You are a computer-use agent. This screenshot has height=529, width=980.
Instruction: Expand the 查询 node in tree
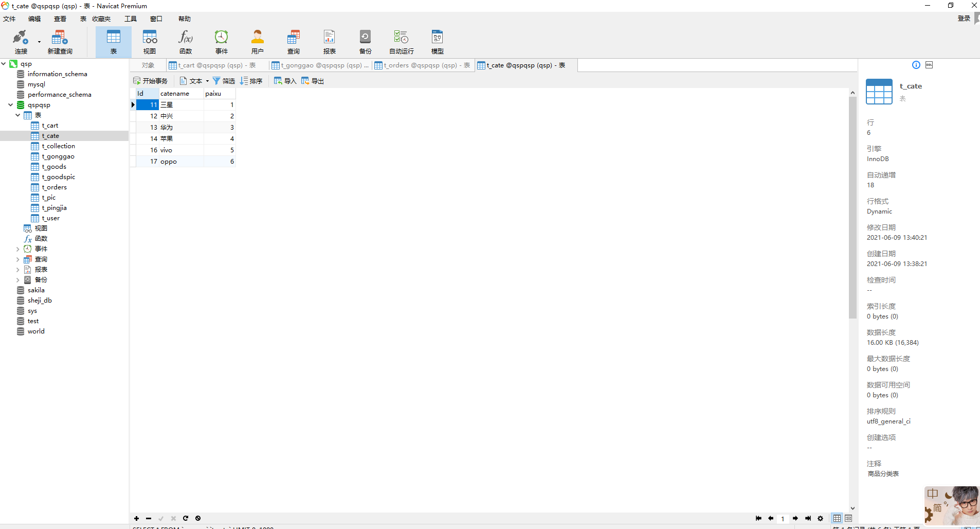(x=18, y=259)
